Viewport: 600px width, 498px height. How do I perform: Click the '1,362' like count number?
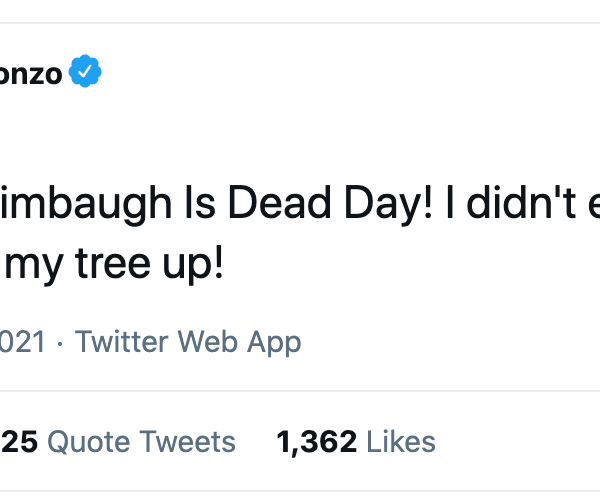[315, 441]
